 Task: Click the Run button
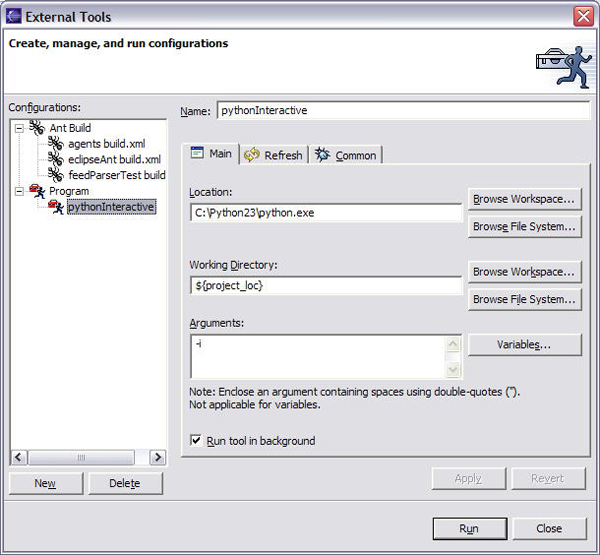pyautogui.click(x=470, y=529)
